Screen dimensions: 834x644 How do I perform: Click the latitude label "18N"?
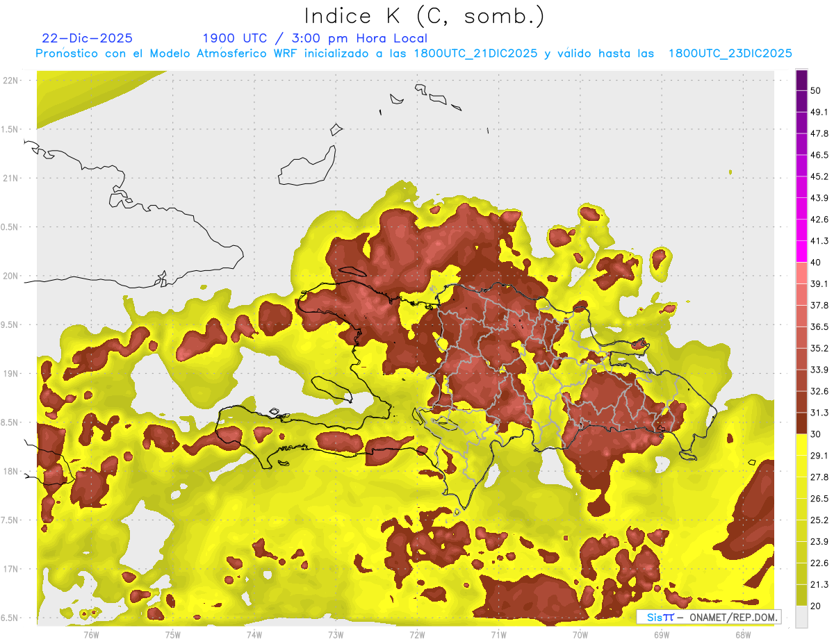pyautogui.click(x=10, y=471)
